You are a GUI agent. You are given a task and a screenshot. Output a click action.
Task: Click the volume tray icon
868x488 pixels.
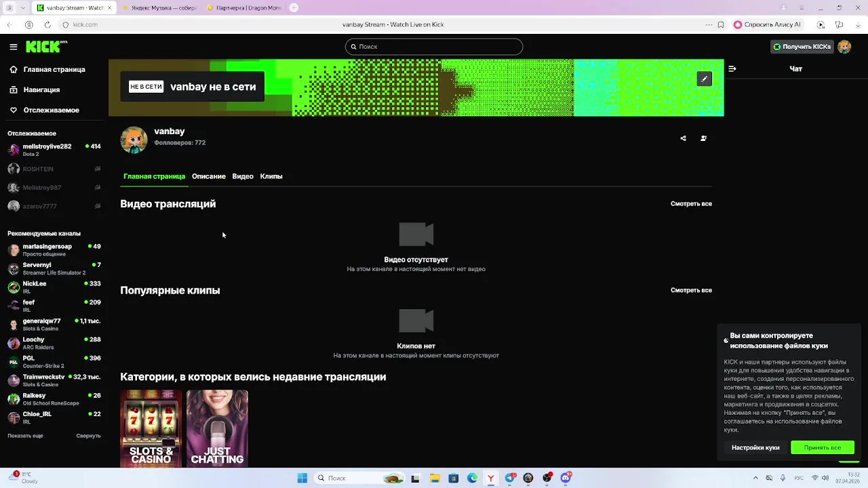[x=825, y=478]
